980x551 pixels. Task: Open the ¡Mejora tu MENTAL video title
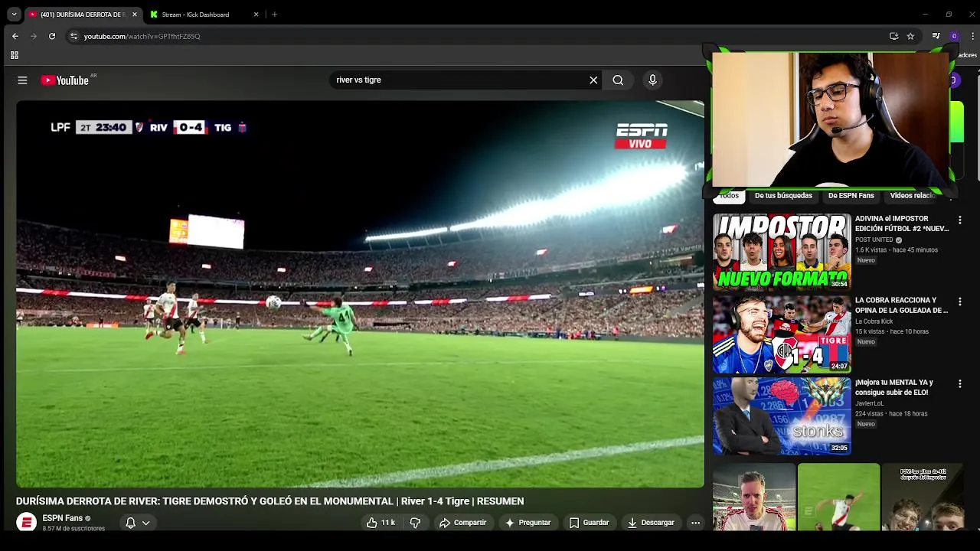(894, 387)
